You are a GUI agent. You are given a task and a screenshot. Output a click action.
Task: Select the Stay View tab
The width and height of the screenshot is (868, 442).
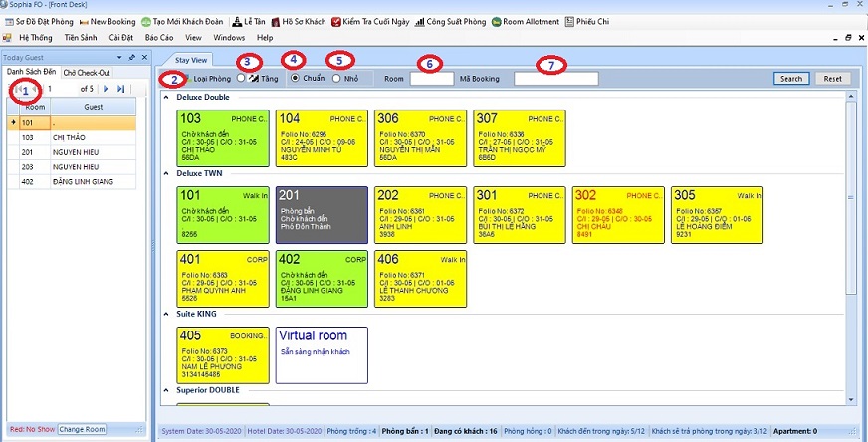(191, 60)
